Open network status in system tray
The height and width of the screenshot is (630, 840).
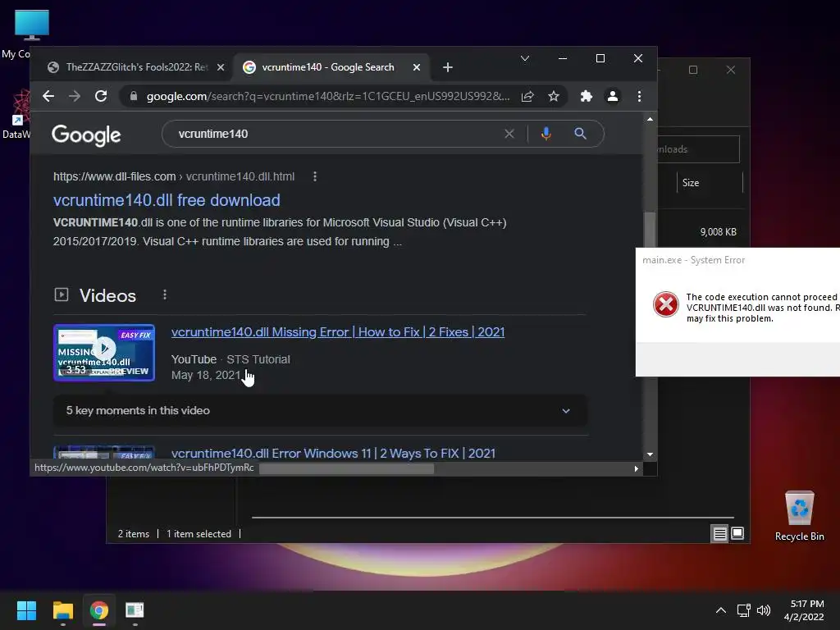743,610
